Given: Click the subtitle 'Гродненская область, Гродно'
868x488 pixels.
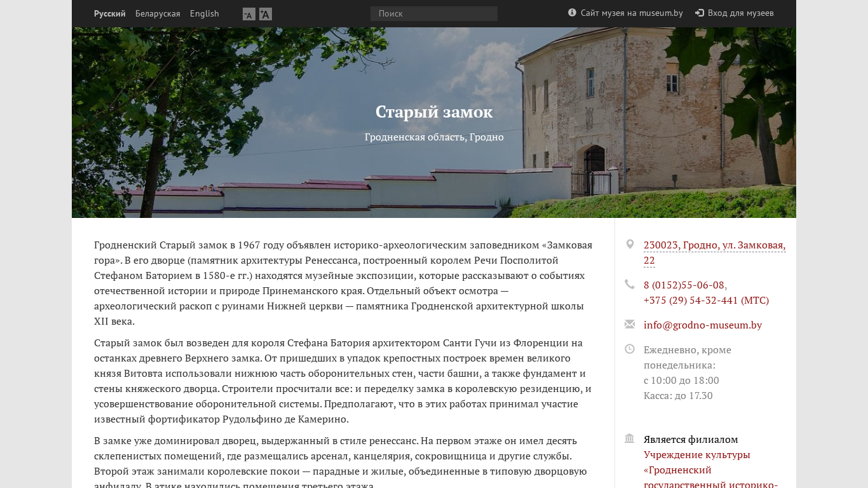Looking at the screenshot, I should [434, 137].
